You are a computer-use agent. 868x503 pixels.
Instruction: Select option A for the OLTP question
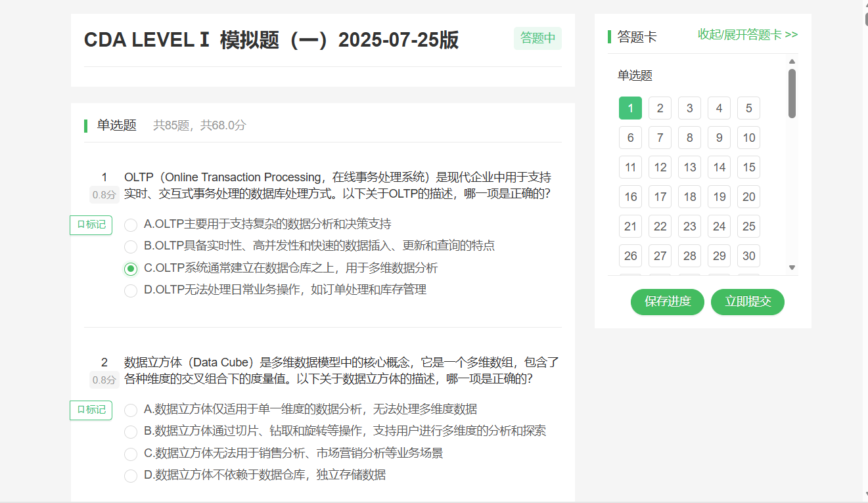(131, 225)
